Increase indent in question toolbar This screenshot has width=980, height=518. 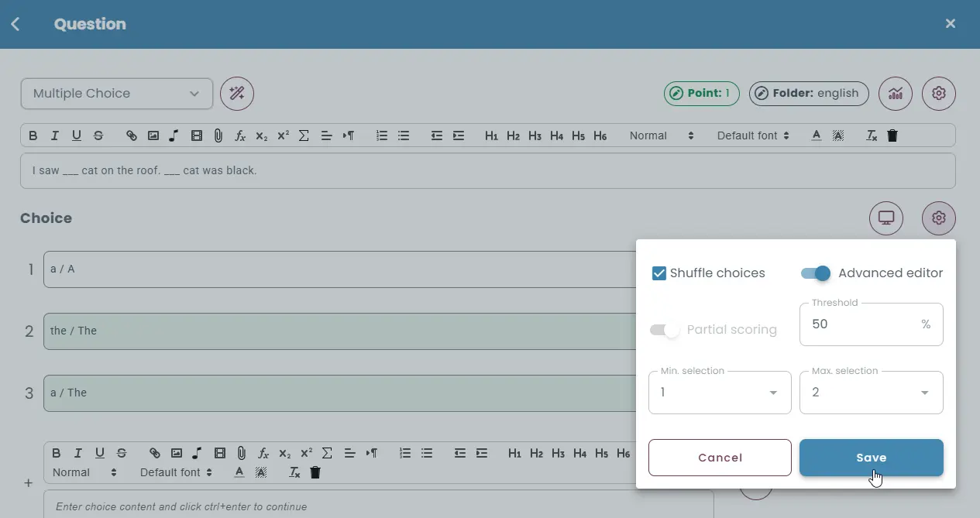pos(459,136)
